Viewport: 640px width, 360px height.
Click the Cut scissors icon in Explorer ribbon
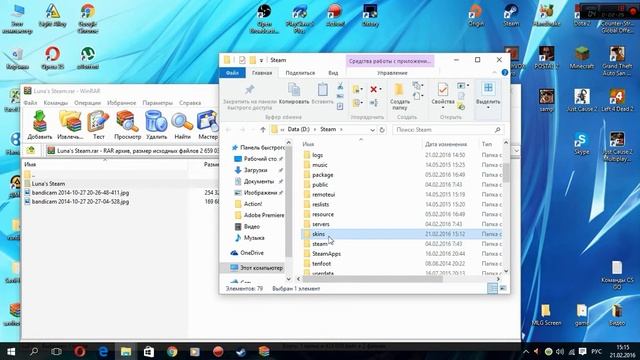coord(340,86)
